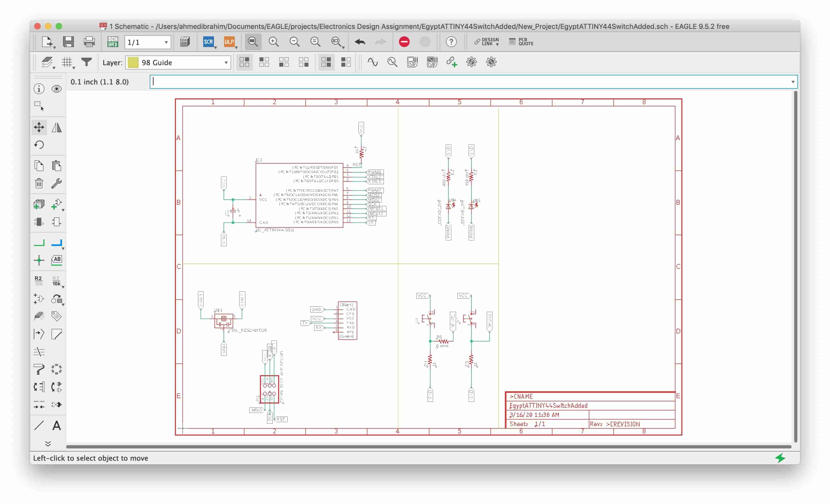Click the horizontal scrollbar
830x504 pixels.
click(x=428, y=447)
